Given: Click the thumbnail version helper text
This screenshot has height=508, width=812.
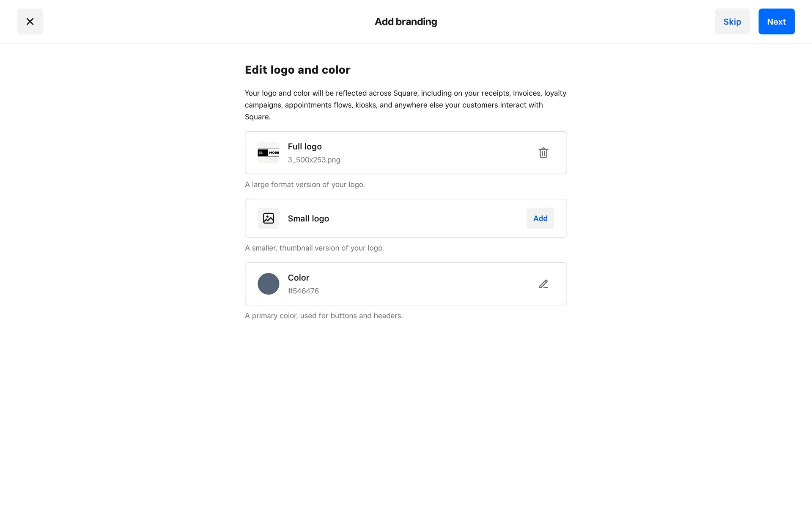Looking at the screenshot, I should click(x=314, y=248).
